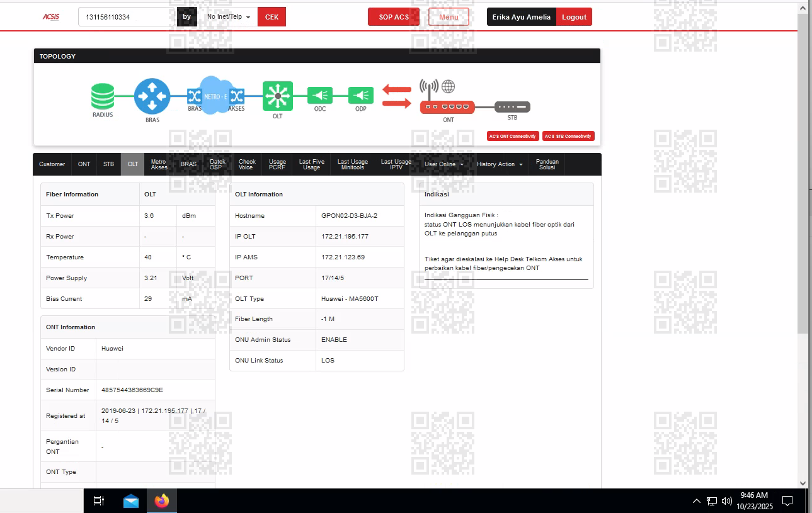Click the Menu button
This screenshot has width=812, height=513.
pyautogui.click(x=449, y=17)
